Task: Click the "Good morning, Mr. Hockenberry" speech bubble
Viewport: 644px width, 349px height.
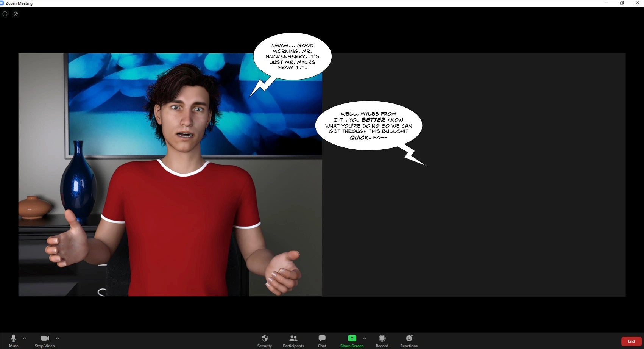Action: coord(292,56)
